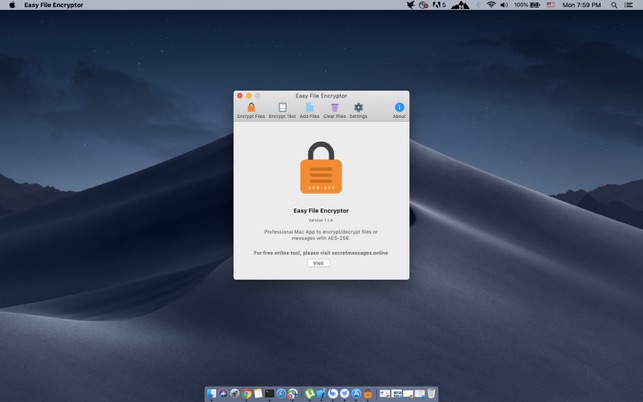Open the US flag input source menu
The width and height of the screenshot is (643, 402).
tap(550, 5)
